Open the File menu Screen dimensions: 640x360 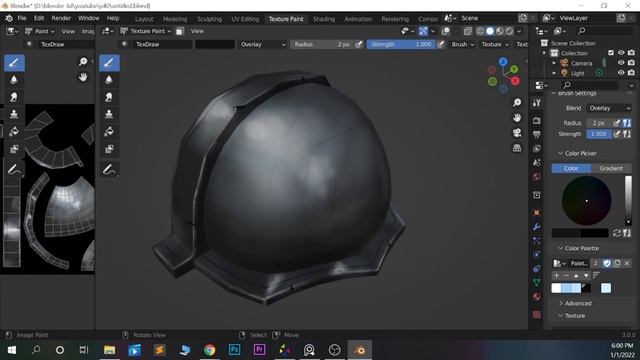pyautogui.click(x=22, y=18)
